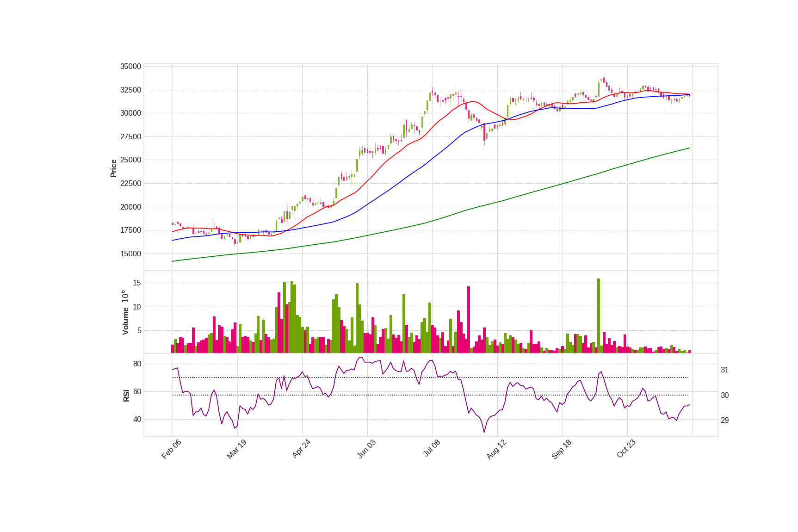
Task: Click the volume axis 10 tick label
Action: pos(137,307)
